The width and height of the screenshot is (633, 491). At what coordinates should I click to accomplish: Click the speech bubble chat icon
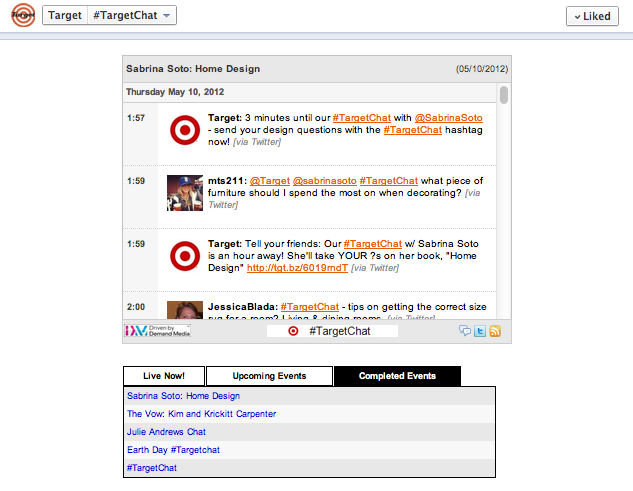(x=465, y=331)
